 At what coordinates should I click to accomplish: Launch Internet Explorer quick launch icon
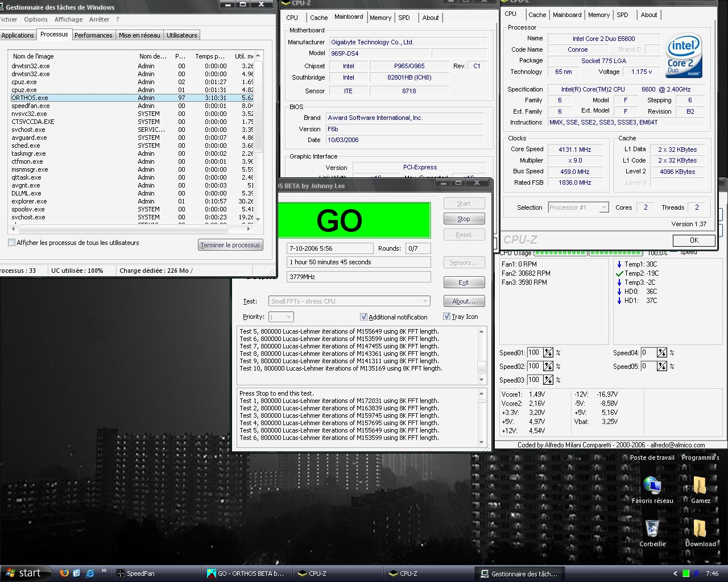click(90, 573)
